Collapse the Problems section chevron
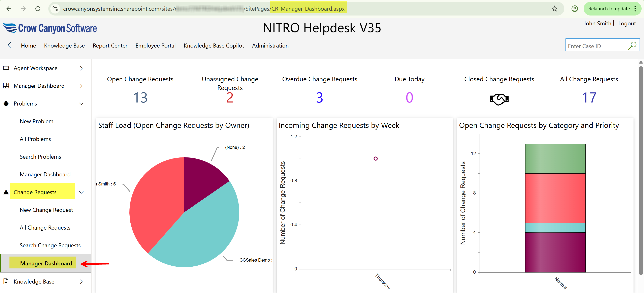The width and height of the screenshot is (644, 293). tap(81, 104)
